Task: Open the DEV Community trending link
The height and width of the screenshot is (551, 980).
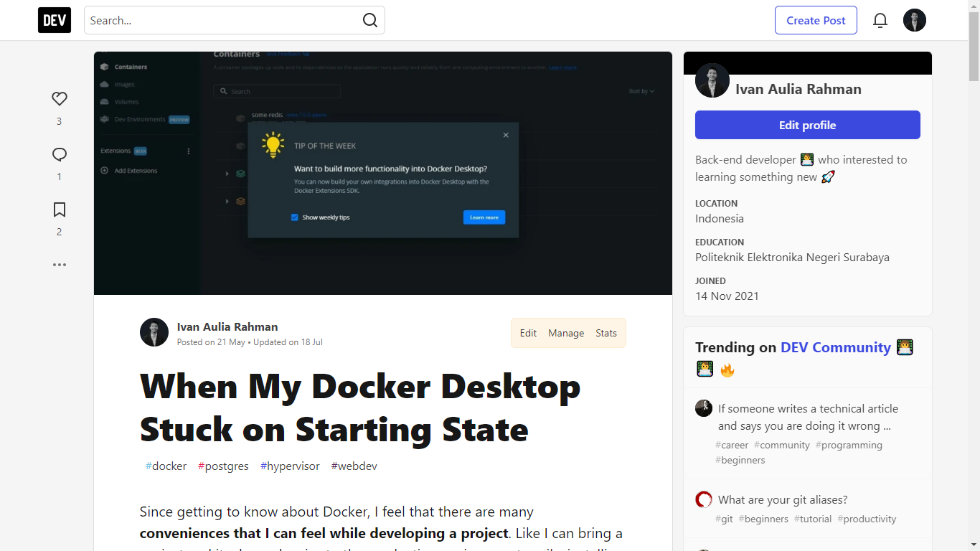Action: [836, 347]
